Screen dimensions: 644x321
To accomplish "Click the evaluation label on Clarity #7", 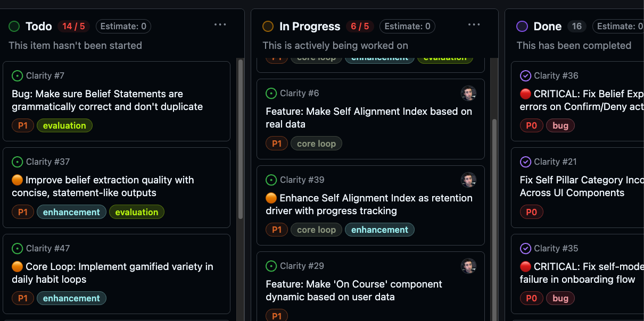I will point(64,126).
